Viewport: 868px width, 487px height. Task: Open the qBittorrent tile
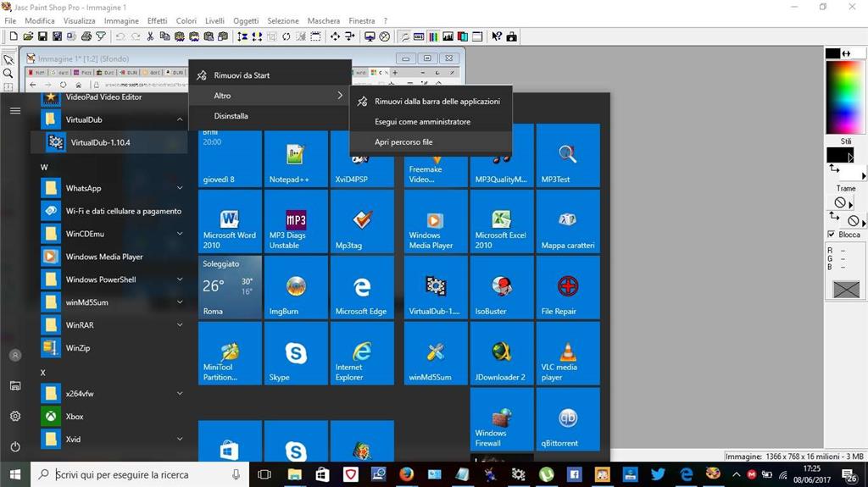568,419
